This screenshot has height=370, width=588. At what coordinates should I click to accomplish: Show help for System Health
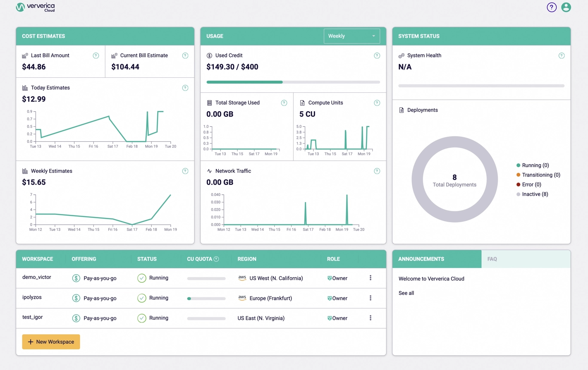pyautogui.click(x=561, y=55)
